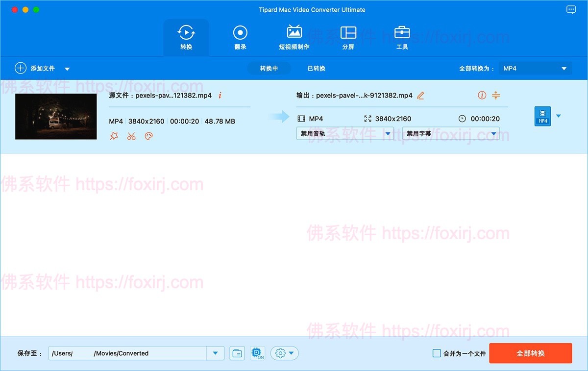
Task: Switch to the 翻录 tab
Action: click(240, 37)
